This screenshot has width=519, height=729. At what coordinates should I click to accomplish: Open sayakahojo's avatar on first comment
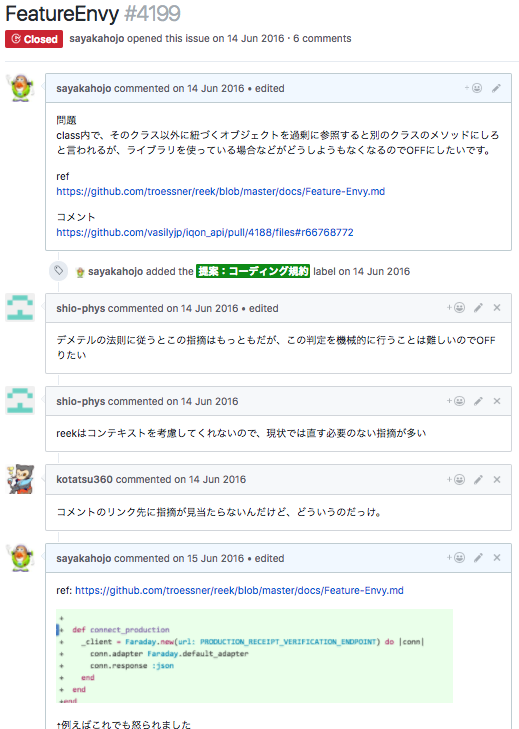coord(20,88)
